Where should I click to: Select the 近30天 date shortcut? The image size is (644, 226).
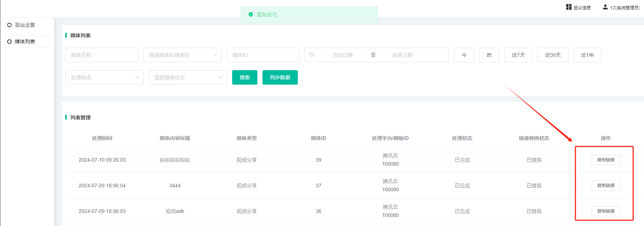click(x=553, y=55)
